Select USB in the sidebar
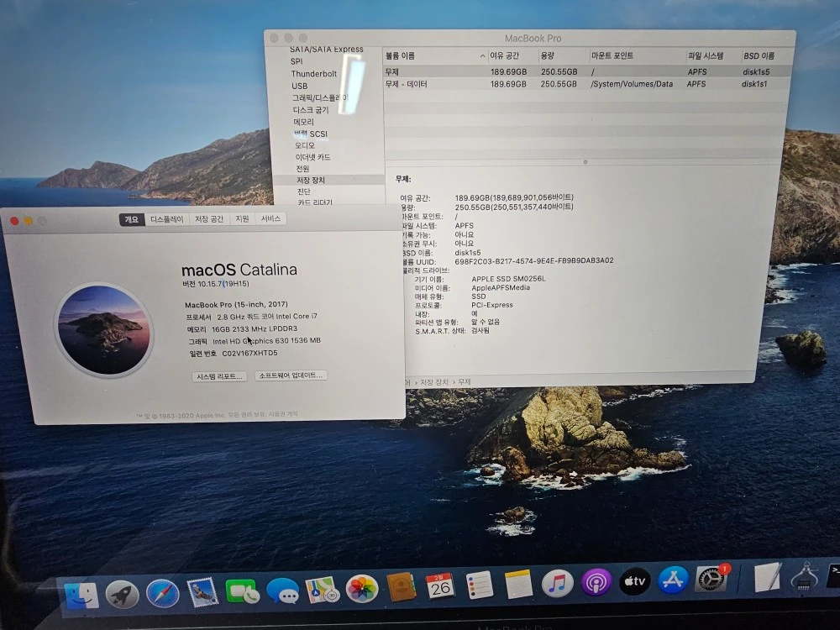 click(300, 86)
